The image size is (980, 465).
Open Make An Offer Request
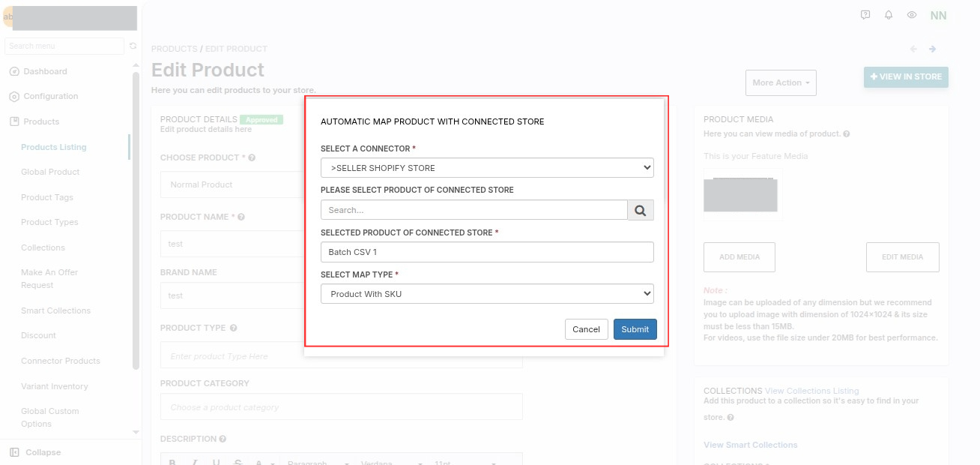(49, 278)
